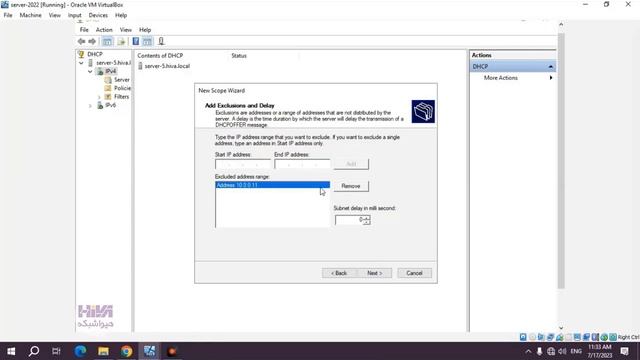Click the Subnet delay value field
640x360 pixels.
coord(349,220)
